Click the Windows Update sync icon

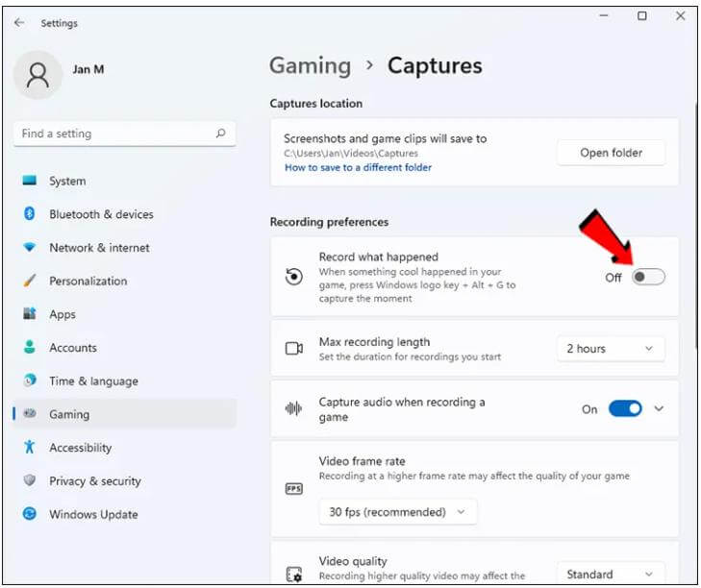click(x=30, y=514)
